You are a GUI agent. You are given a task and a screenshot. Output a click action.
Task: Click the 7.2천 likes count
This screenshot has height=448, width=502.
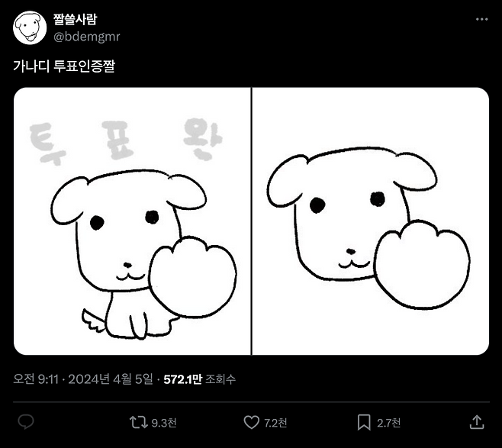pos(275,423)
